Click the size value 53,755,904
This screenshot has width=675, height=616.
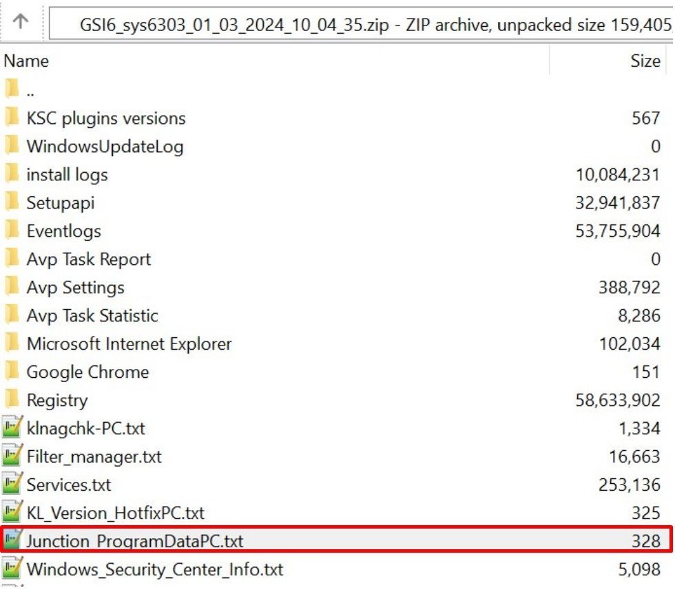(618, 231)
